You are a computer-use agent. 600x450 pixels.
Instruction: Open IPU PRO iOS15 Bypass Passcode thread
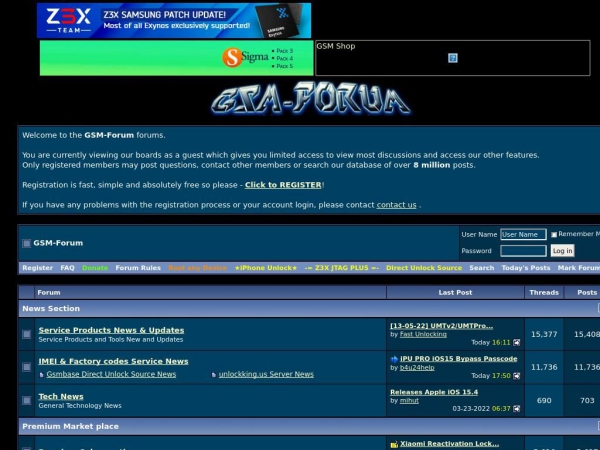point(458,359)
